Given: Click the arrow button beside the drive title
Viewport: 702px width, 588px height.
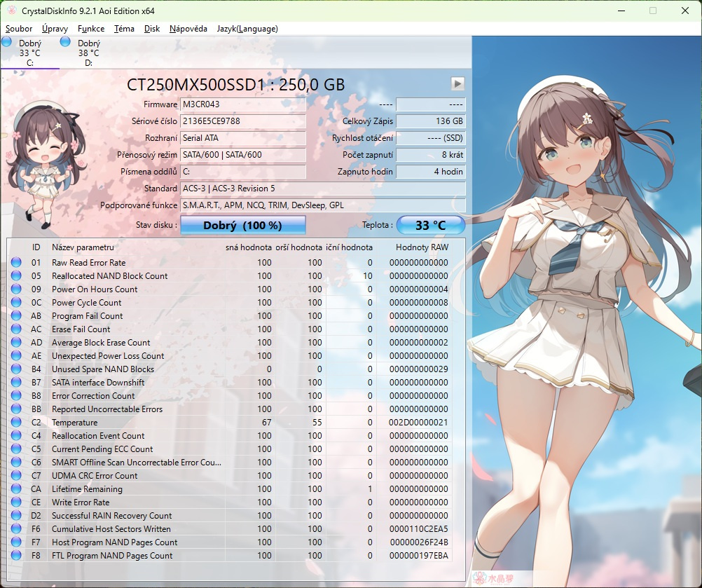Looking at the screenshot, I should point(457,83).
